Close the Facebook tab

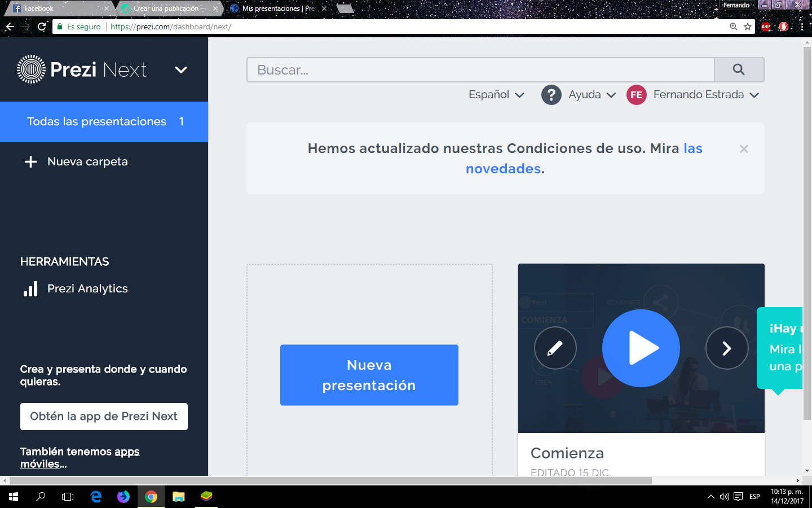point(106,8)
